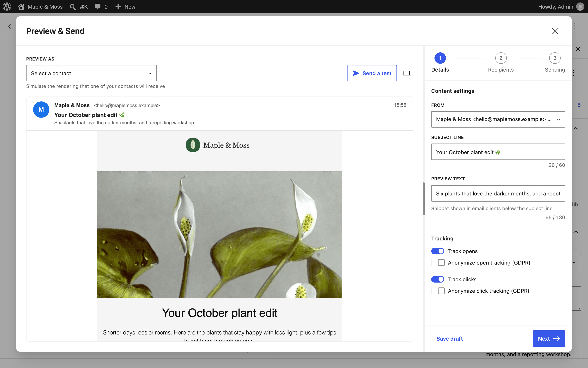Click the M sender avatar
The width and height of the screenshot is (588, 368).
(41, 110)
